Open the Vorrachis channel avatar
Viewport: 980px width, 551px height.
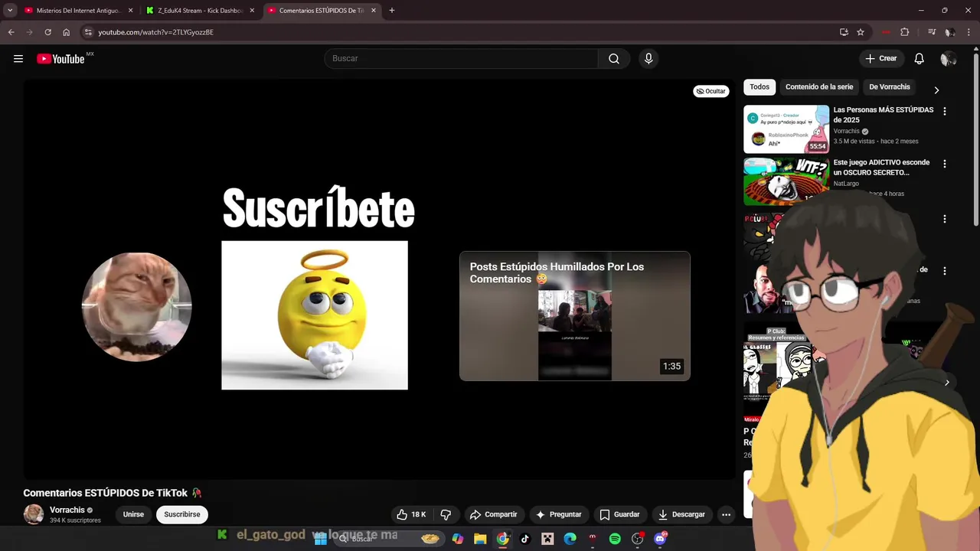(34, 514)
